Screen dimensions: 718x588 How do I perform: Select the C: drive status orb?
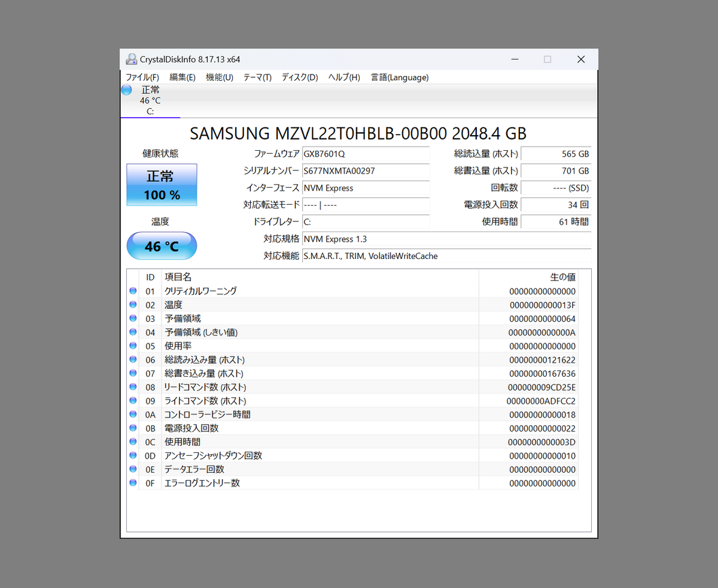click(126, 90)
